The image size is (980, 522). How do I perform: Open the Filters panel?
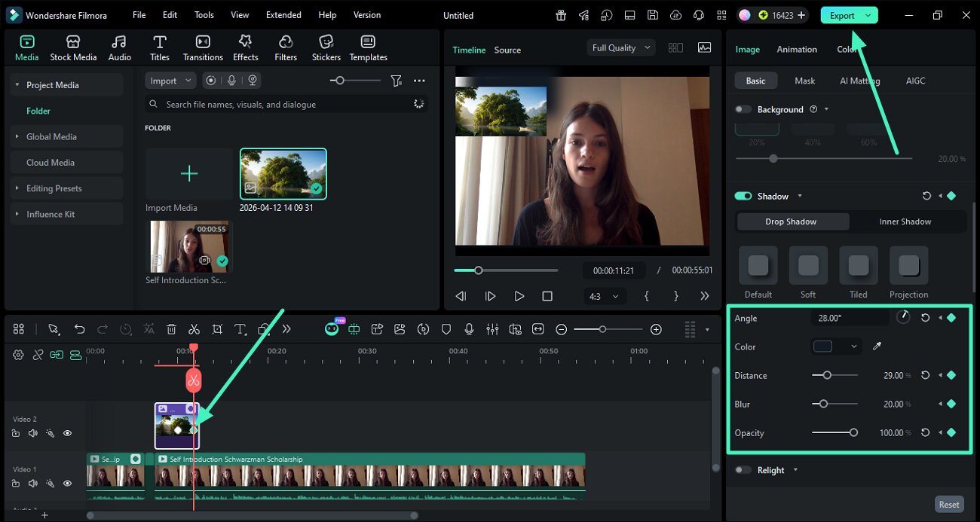click(x=286, y=48)
